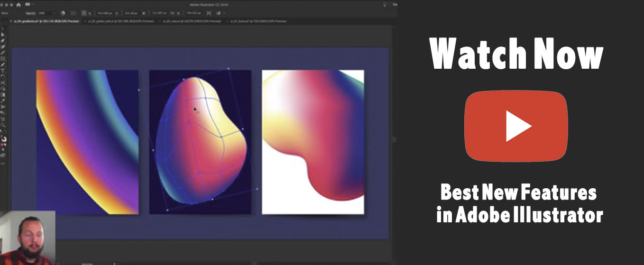Select the Type tool (T)
The height and width of the screenshot is (265, 644).
pos(3,71)
